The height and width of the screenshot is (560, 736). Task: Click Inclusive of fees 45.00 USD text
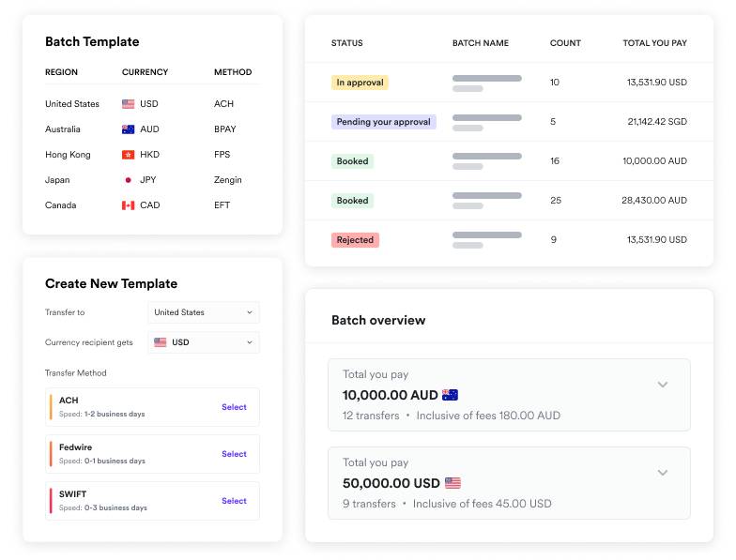(483, 504)
